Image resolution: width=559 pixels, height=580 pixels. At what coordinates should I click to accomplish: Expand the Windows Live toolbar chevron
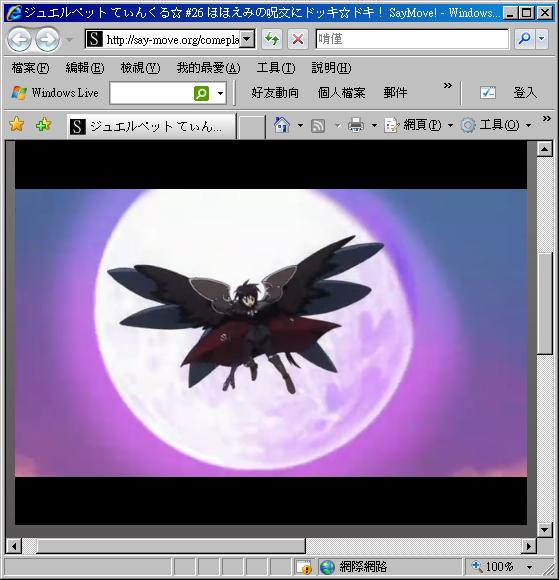[x=448, y=86]
